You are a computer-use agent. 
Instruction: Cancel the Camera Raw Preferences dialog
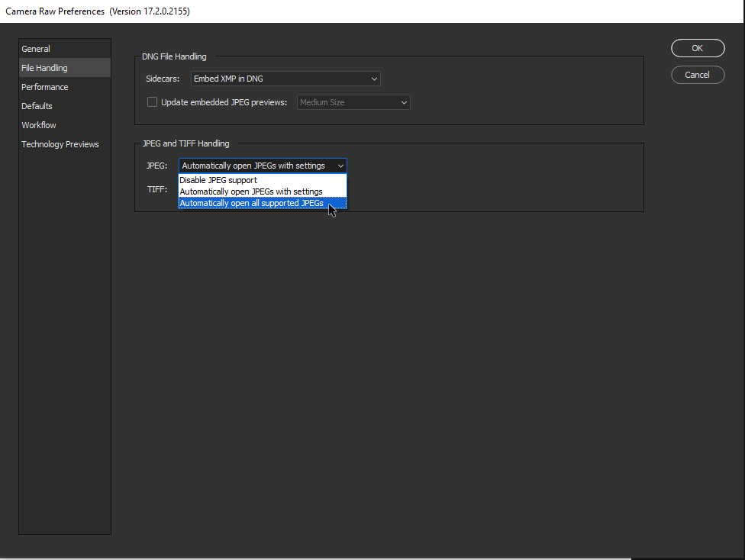[x=698, y=75]
